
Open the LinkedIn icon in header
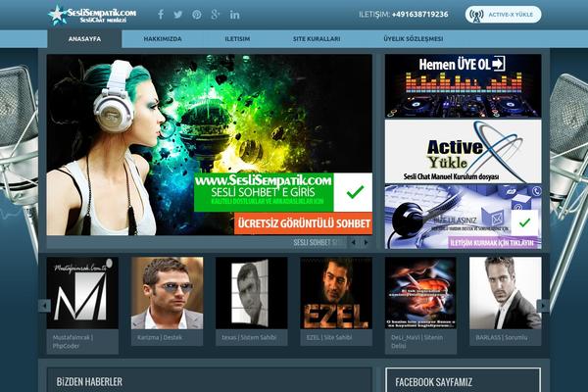pyautogui.click(x=235, y=15)
